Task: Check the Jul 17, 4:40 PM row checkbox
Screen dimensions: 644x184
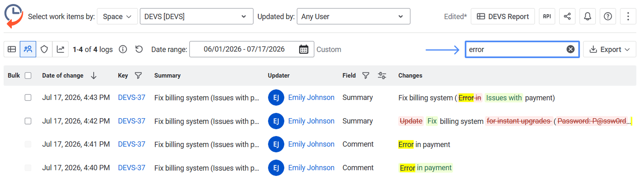Action: (x=28, y=168)
